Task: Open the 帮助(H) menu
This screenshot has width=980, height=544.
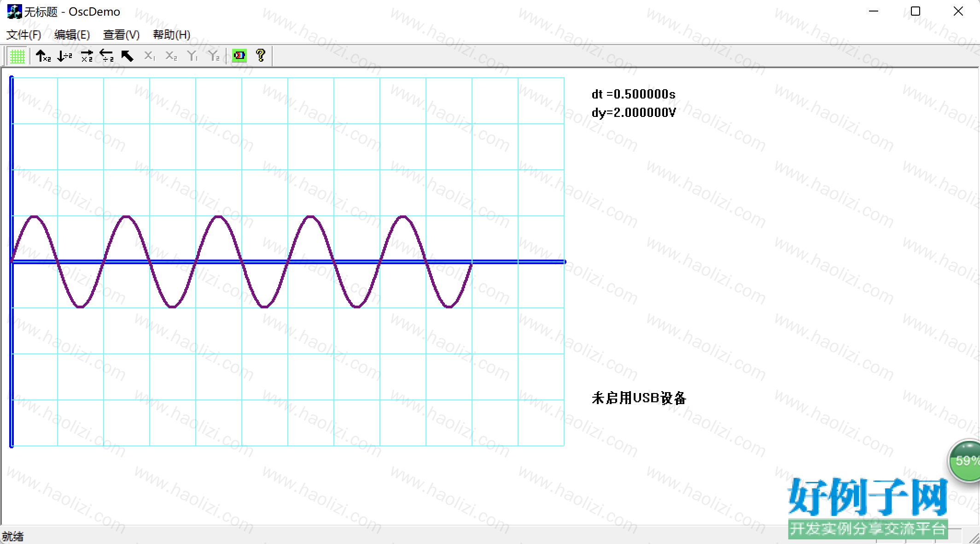Action: (x=171, y=35)
